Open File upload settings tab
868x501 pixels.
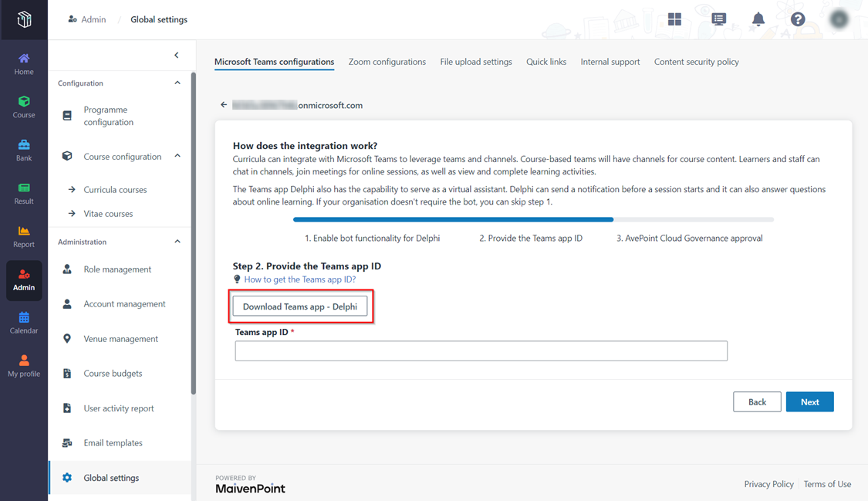click(476, 62)
